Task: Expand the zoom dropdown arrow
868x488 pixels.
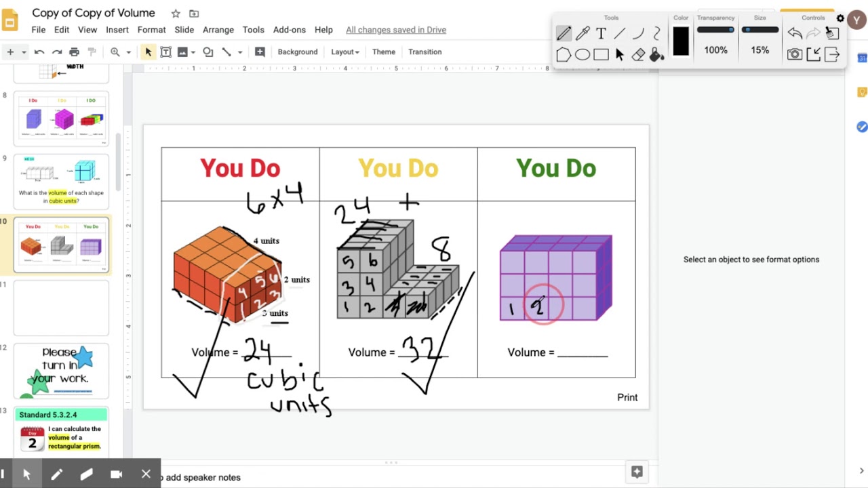Action: point(128,52)
